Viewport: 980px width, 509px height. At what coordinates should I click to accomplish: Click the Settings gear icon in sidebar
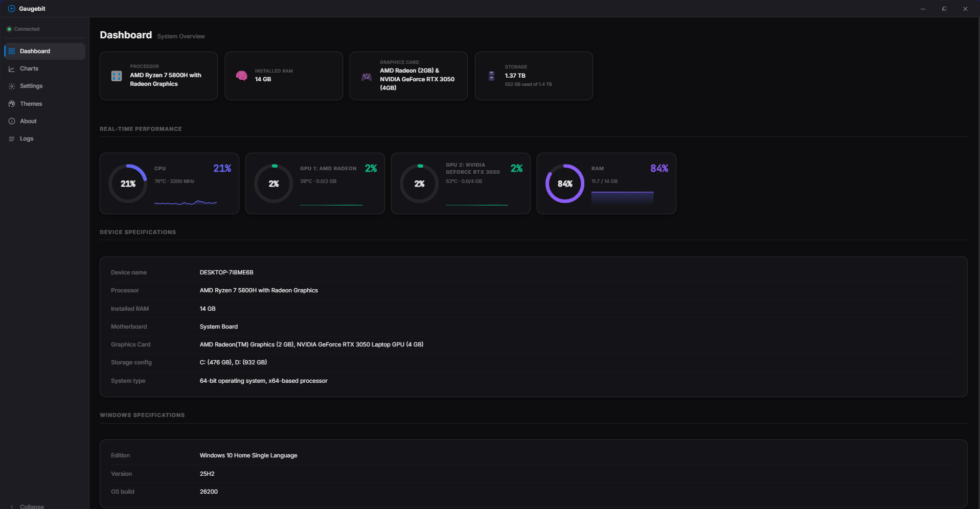pos(12,86)
